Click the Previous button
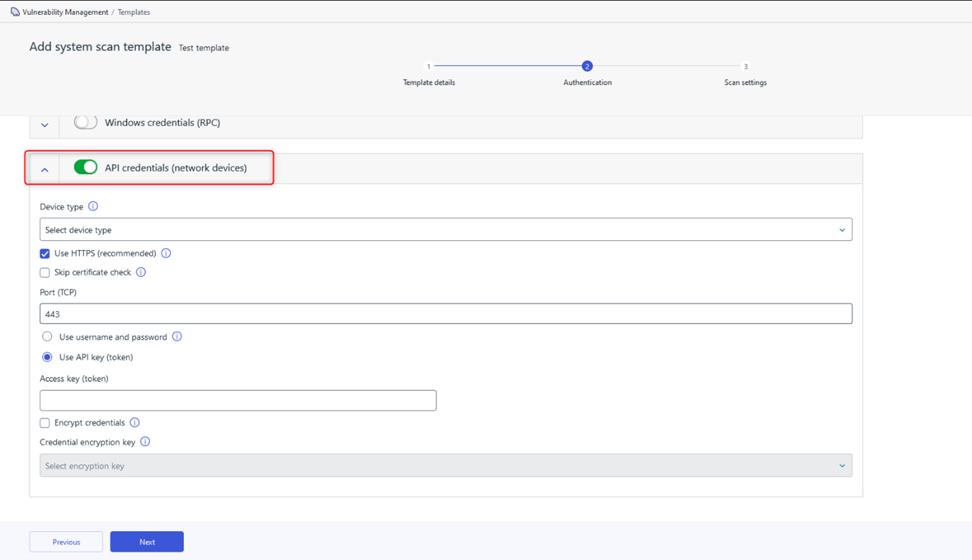 (x=66, y=542)
